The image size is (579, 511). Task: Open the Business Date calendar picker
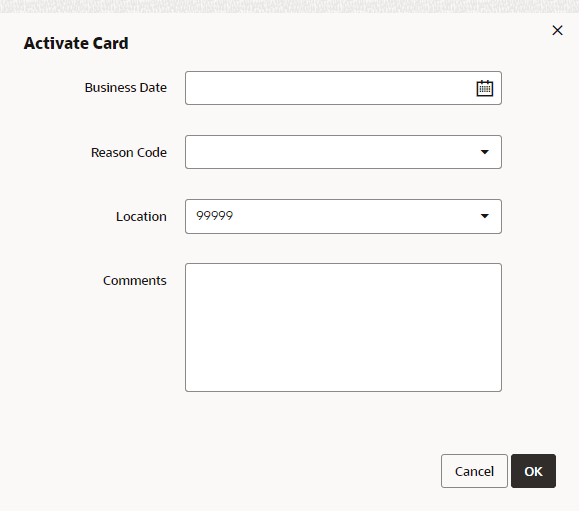(x=484, y=88)
